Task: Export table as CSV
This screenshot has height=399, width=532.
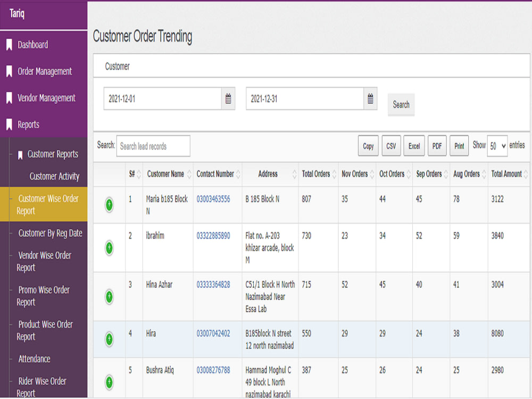Action: coord(391,146)
